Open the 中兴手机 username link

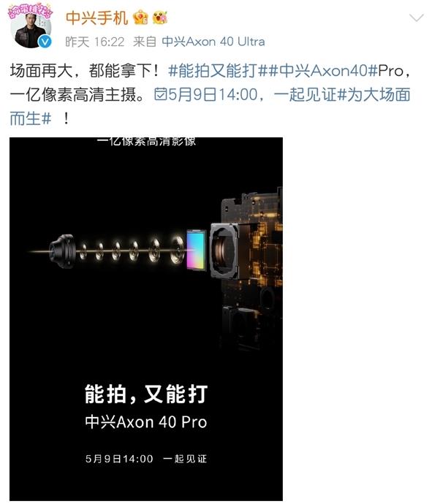pyautogui.click(x=96, y=18)
